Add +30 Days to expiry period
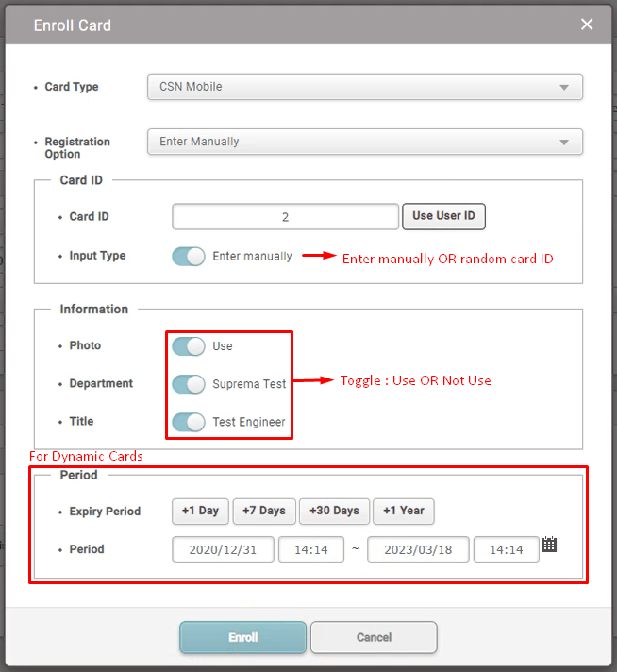 pos(334,511)
